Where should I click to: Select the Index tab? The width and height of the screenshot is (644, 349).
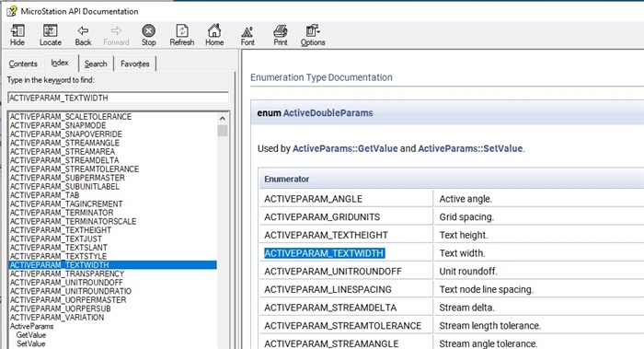60,63
